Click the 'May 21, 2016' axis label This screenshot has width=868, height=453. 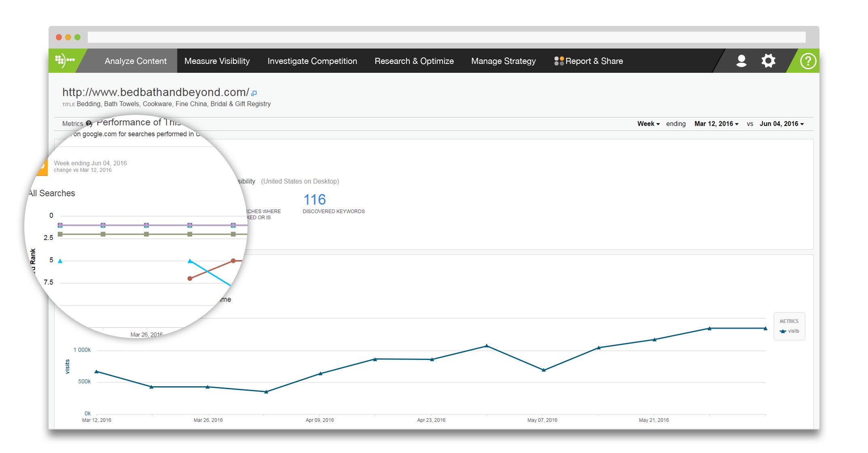tap(654, 420)
